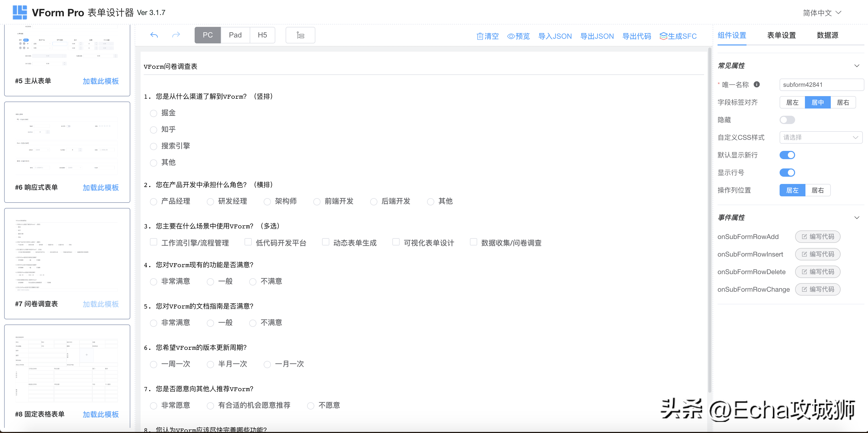868x433 pixels.
Task: Open the 简体中文 language dropdown
Action: pyautogui.click(x=822, y=13)
